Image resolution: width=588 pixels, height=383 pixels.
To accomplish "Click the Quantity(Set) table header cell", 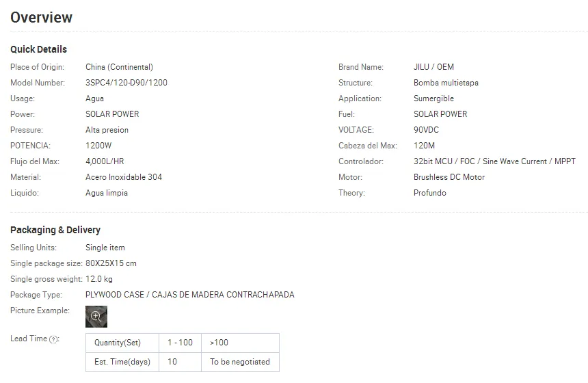I will [118, 343].
